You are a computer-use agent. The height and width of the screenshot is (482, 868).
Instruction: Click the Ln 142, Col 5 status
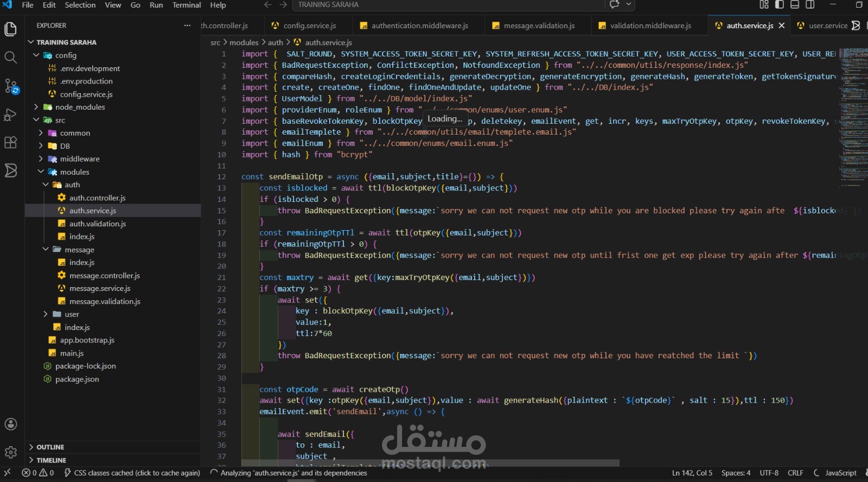(692, 473)
